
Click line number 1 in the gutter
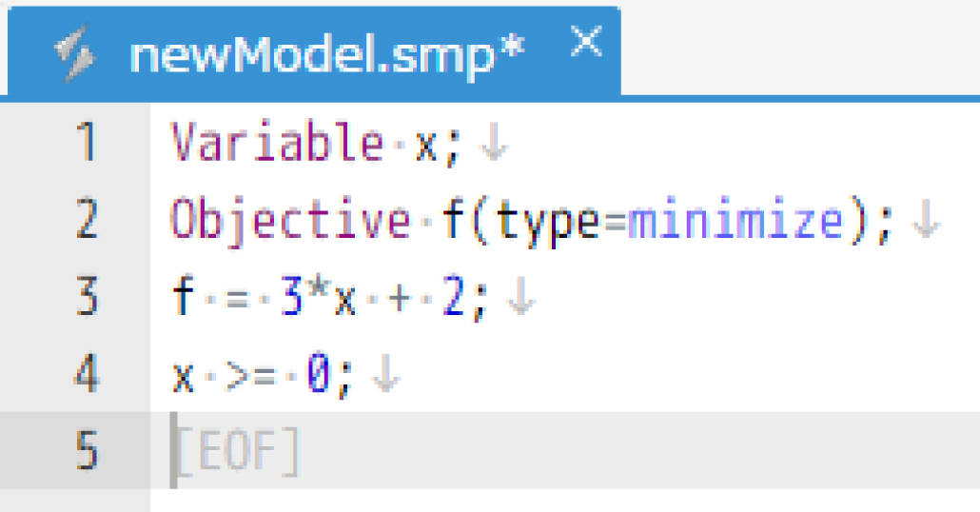(87, 142)
